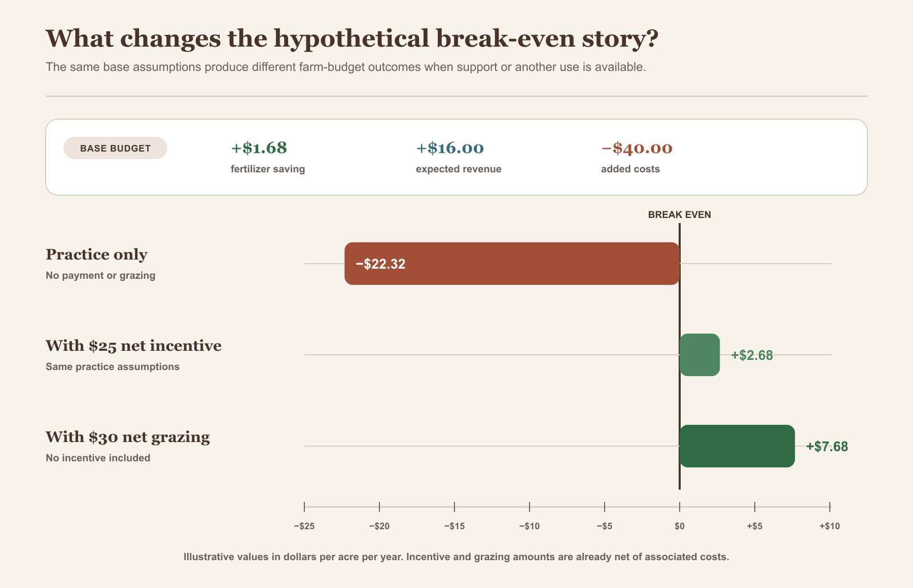This screenshot has width=913, height=588.
Task: Click the $0 axis tick label
Action: coord(680,526)
